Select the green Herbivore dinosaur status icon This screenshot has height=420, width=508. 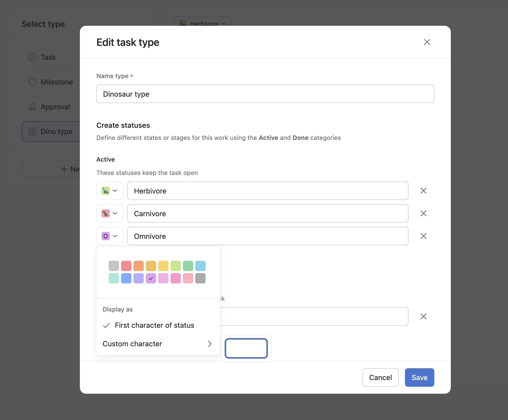[106, 191]
